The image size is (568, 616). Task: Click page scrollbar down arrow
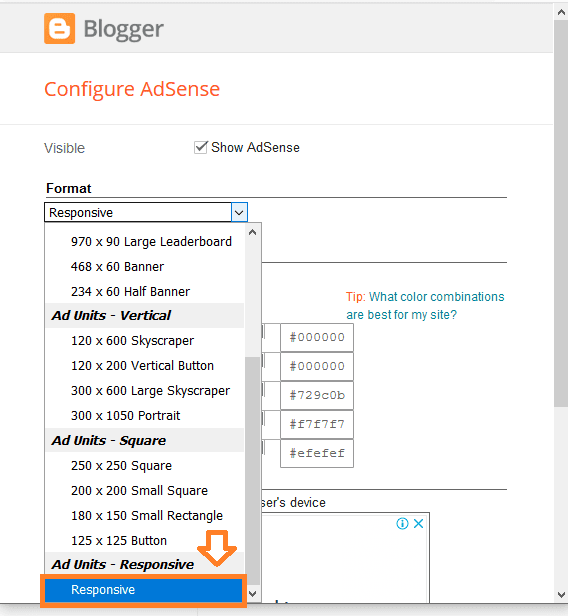561,595
